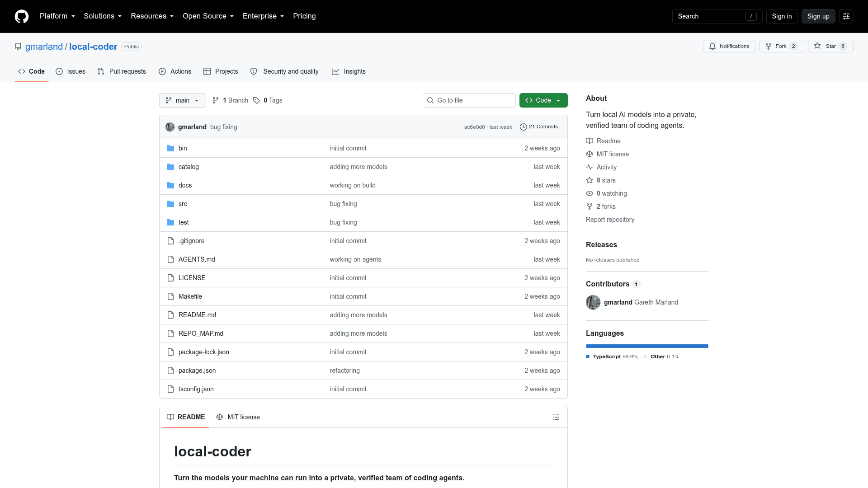Click gmarland avatar in latest commit row
Screen dimensions: 868x488
pos(170,127)
